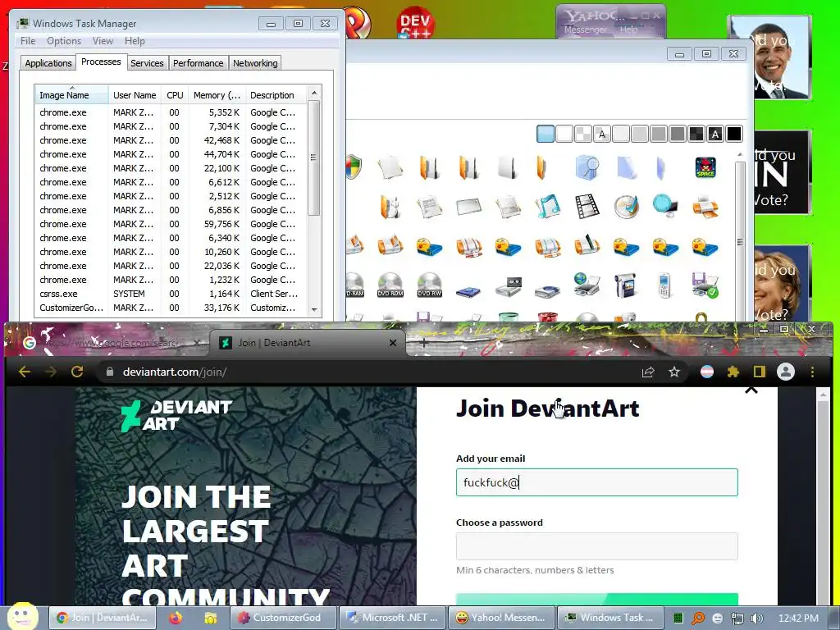Pick the DVD-RW disc icon in CustomizerGod
The height and width of the screenshot is (630, 840).
tap(429, 285)
